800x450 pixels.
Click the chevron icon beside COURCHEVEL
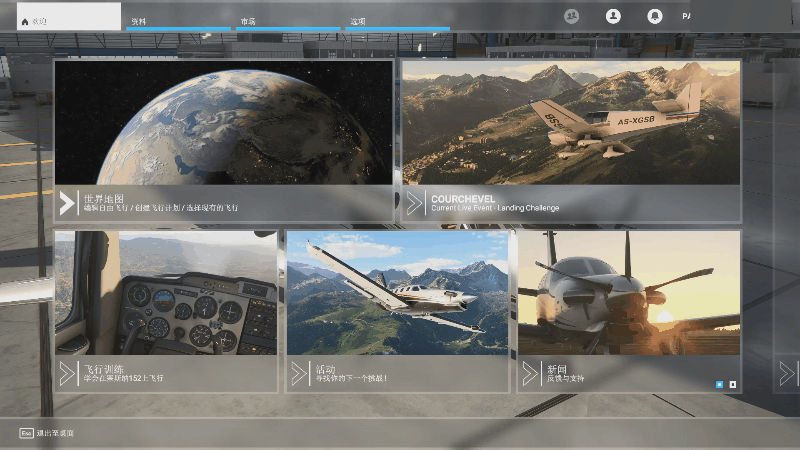pyautogui.click(x=414, y=203)
